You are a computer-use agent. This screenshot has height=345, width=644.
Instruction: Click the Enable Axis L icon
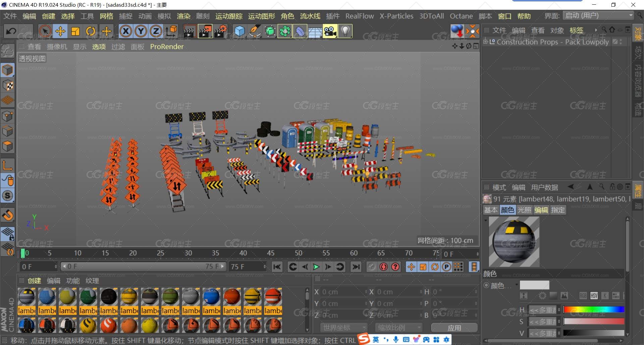8,165
